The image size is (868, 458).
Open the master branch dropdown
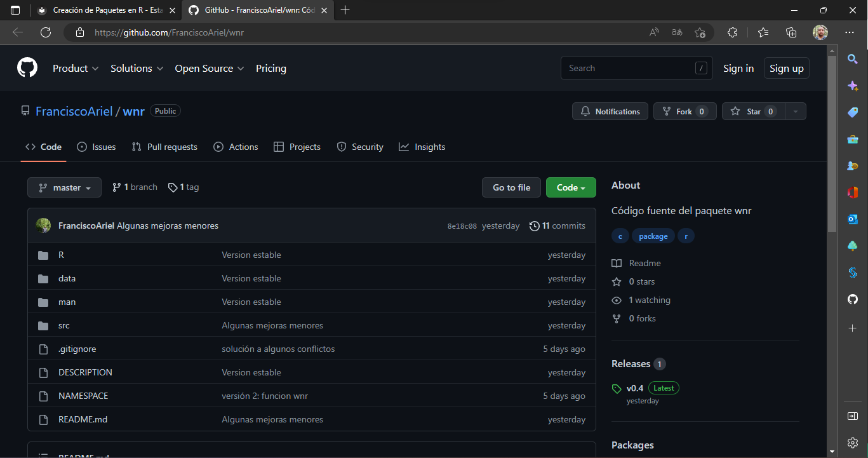point(64,187)
